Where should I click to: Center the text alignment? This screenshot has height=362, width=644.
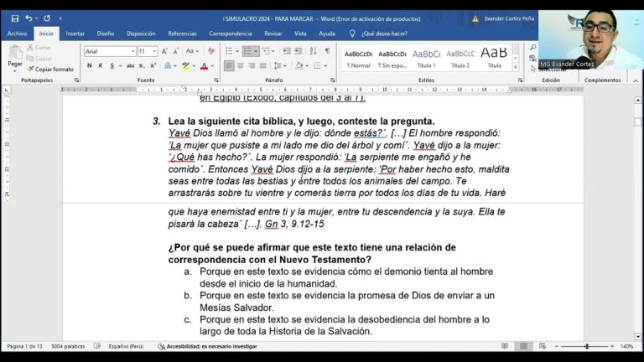(x=241, y=65)
